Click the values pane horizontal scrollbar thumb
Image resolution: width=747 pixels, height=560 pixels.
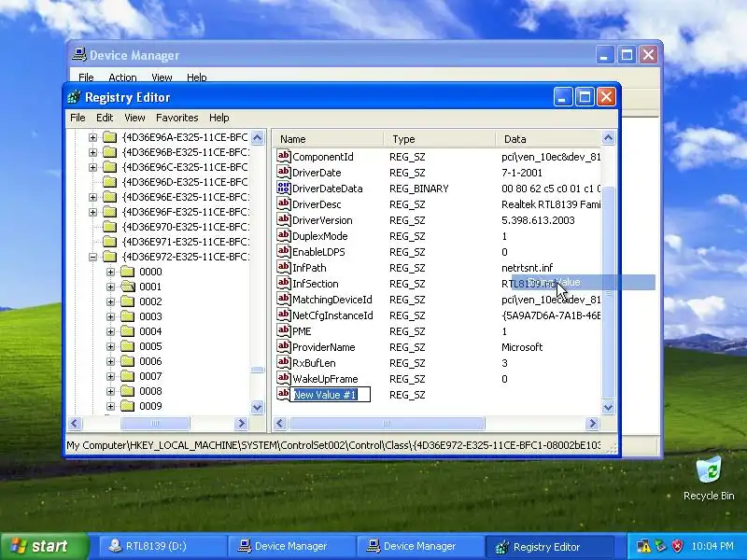pos(387,423)
